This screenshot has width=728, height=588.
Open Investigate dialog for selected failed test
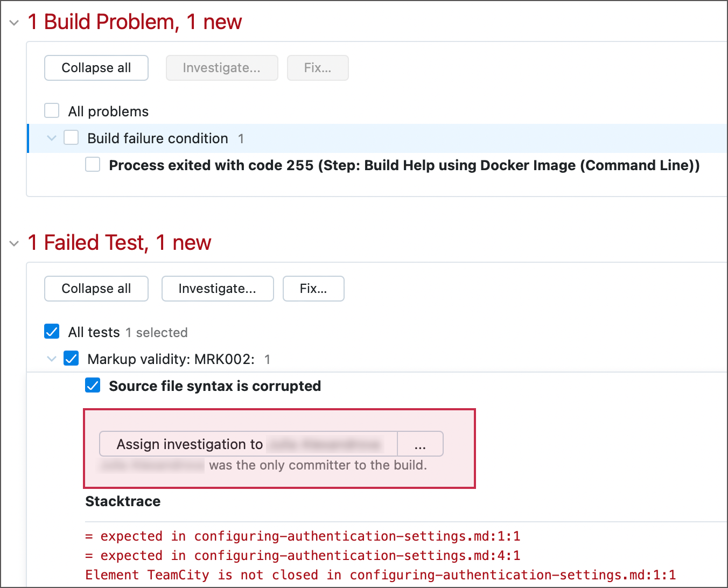coord(218,289)
